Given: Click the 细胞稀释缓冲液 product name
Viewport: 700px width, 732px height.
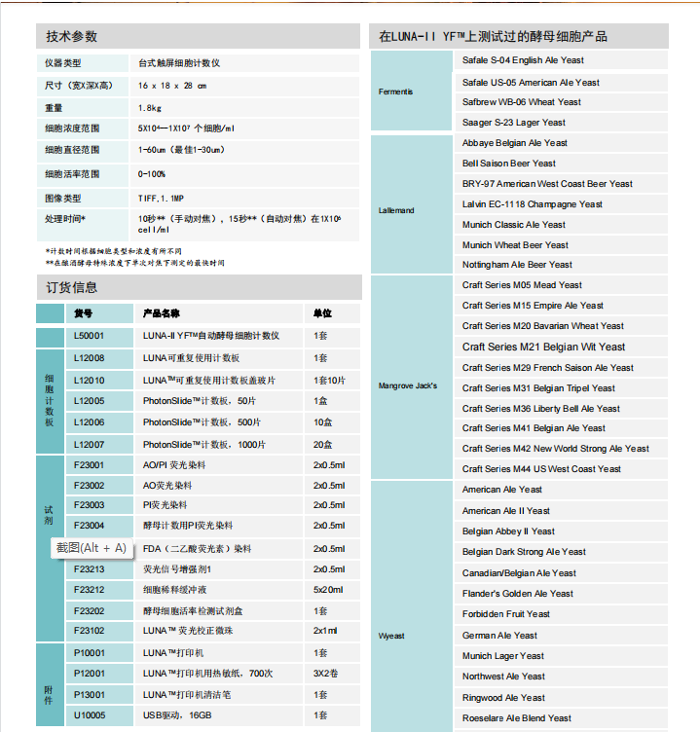Looking at the screenshot, I should [x=174, y=590].
